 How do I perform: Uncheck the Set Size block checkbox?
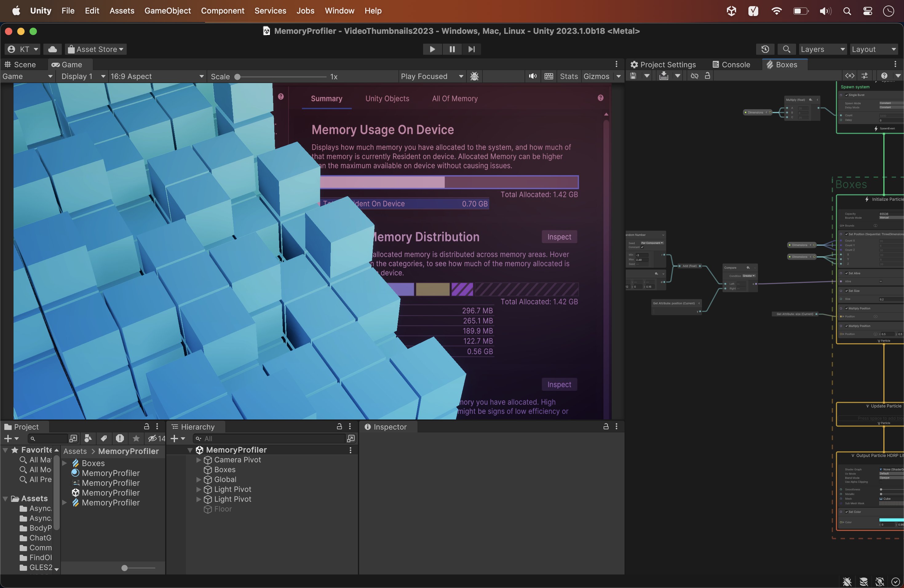[847, 291]
